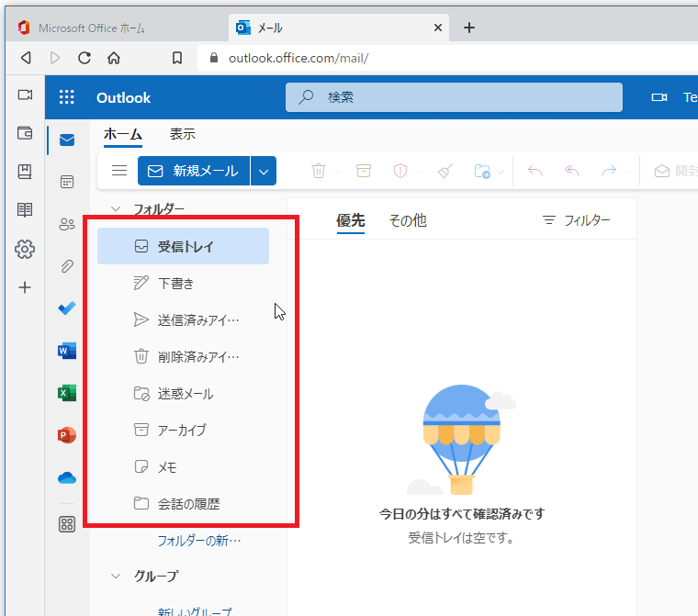This screenshot has height=616, width=698.
Task: Launch PowerPoint from the app sidebar
Action: pos(67,435)
